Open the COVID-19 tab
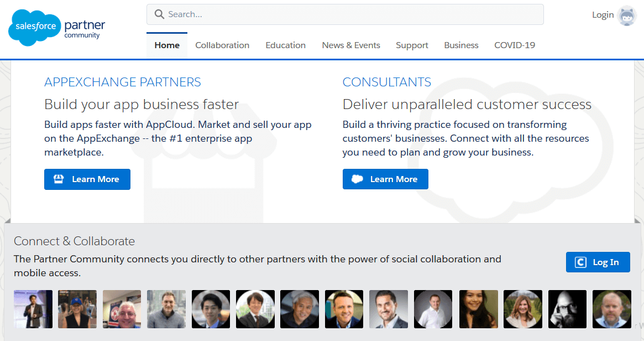 515,45
